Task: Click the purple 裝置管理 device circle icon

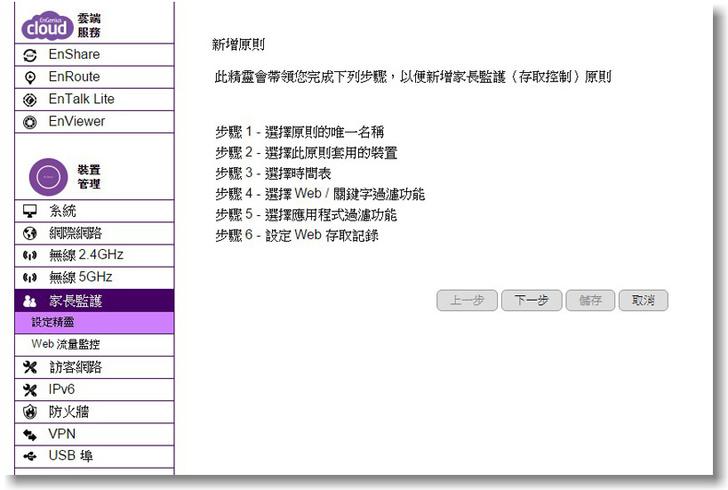Action: pos(48,177)
